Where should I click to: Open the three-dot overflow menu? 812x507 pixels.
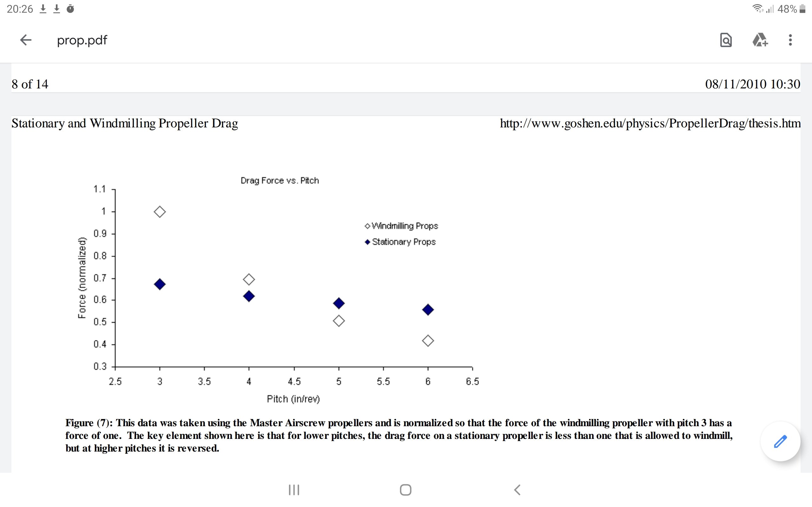tap(790, 40)
